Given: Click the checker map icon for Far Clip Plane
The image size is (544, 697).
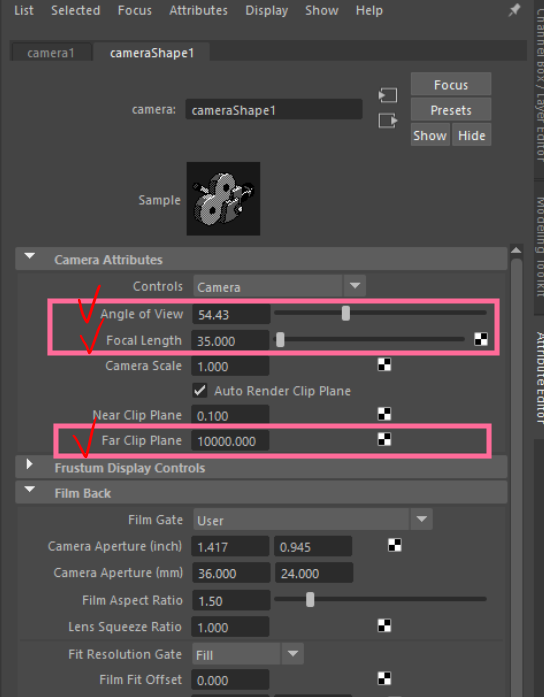Looking at the screenshot, I should (384, 440).
